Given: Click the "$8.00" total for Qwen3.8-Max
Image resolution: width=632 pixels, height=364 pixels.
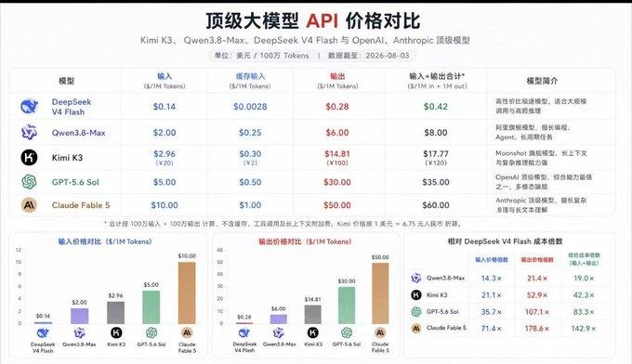Looking at the screenshot, I should tap(435, 133).
